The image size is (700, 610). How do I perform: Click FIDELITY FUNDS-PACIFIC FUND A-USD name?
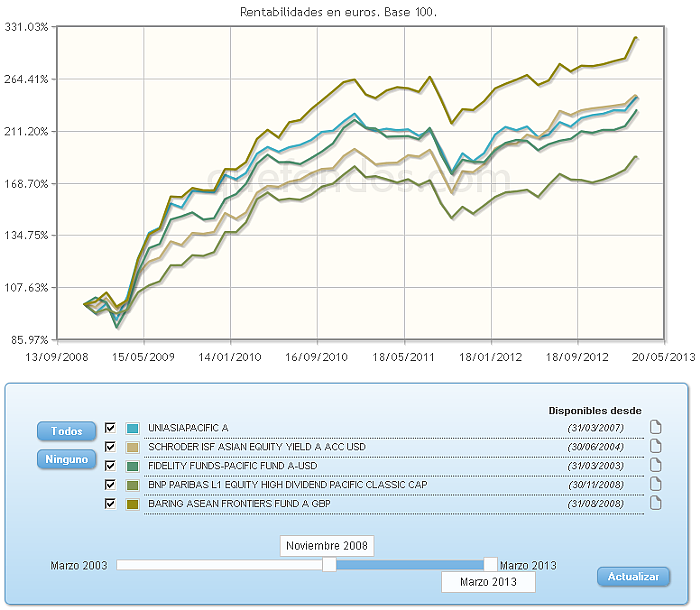point(233,466)
